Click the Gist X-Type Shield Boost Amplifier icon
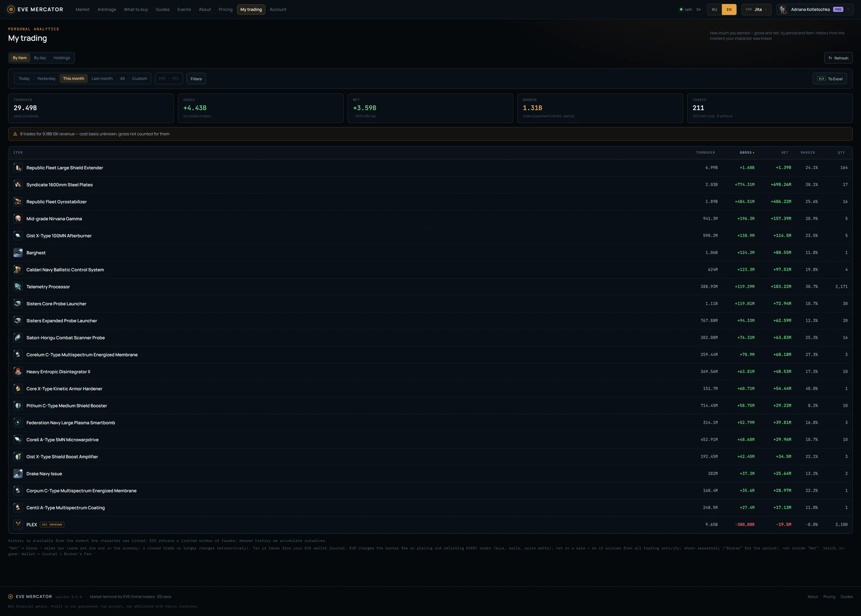 tap(18, 456)
